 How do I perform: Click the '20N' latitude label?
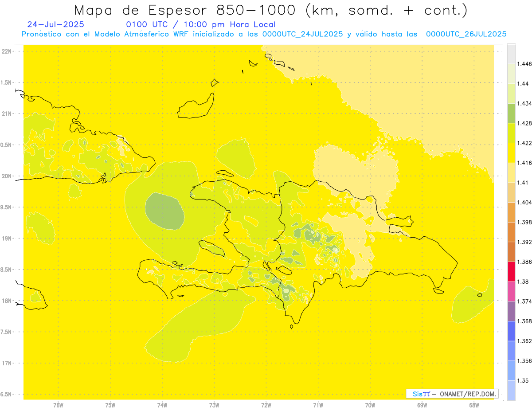7,176
